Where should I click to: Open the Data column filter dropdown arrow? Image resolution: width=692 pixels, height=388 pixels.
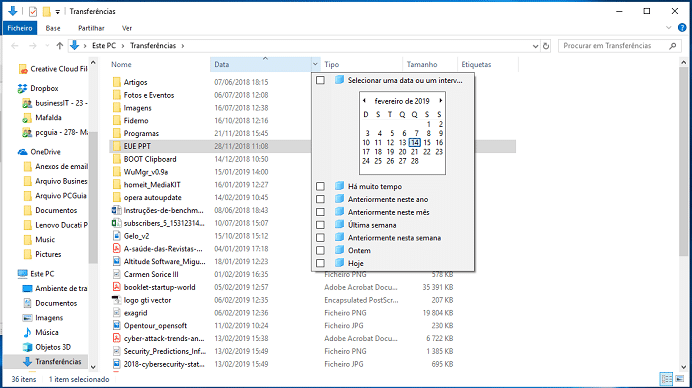(x=315, y=64)
